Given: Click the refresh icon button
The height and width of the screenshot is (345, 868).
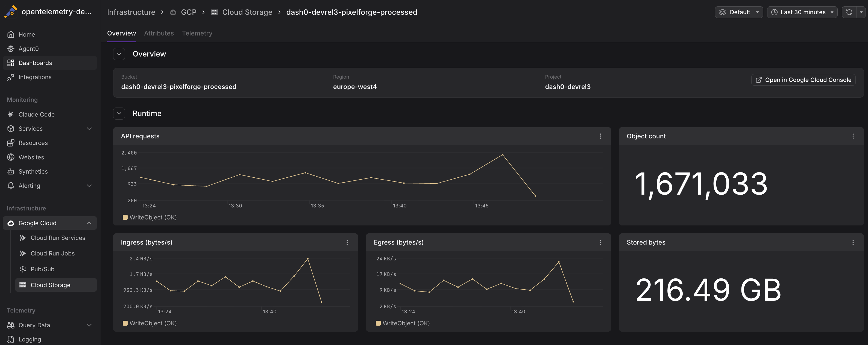Looking at the screenshot, I should point(849,12).
